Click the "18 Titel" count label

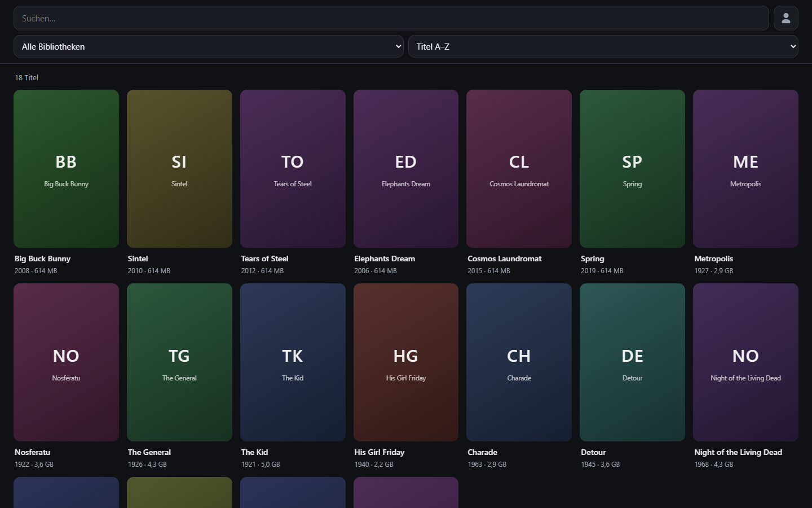pyautogui.click(x=27, y=78)
